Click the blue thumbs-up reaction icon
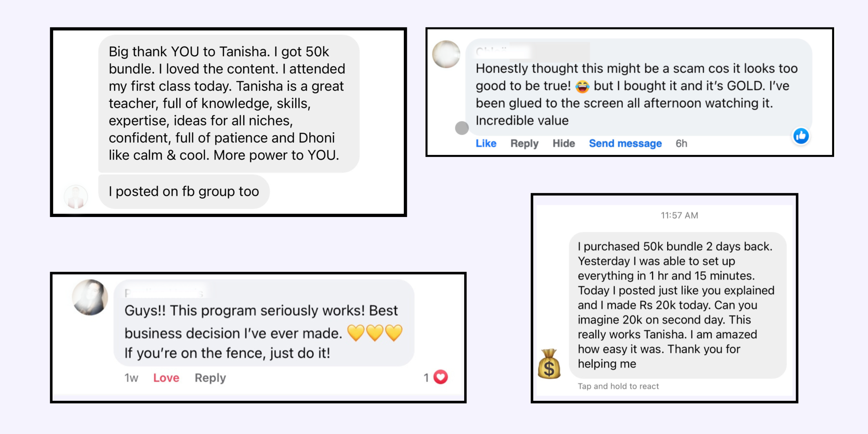868x434 pixels. (801, 136)
